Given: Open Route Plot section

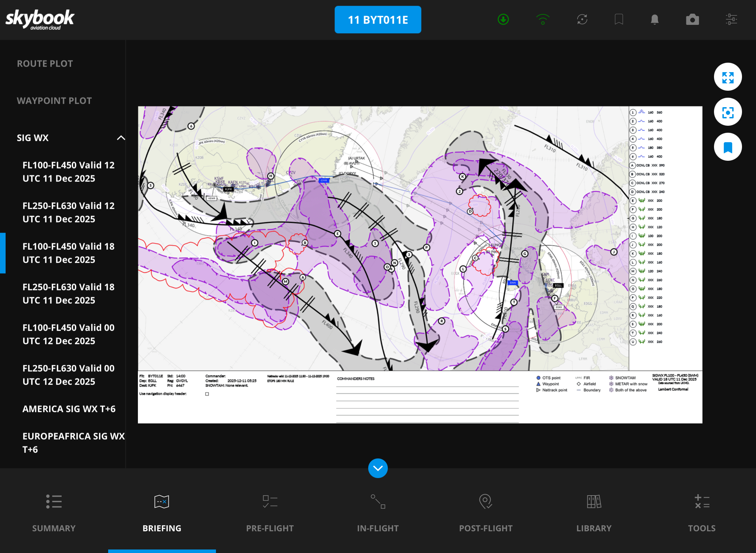Looking at the screenshot, I should click(x=45, y=63).
